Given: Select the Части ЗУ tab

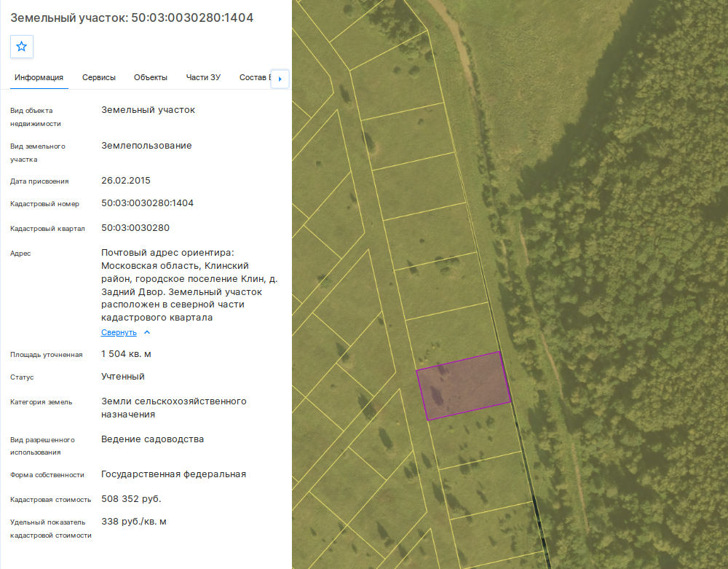Looking at the screenshot, I should point(203,77).
